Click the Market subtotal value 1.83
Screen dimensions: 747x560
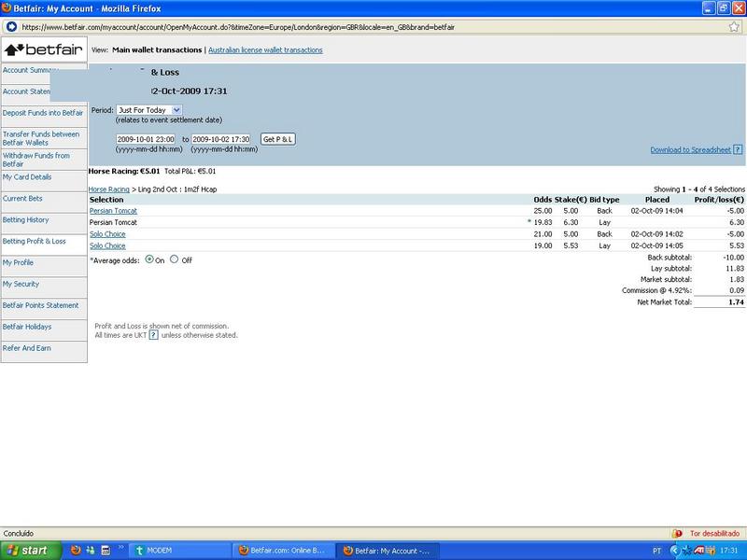point(737,279)
